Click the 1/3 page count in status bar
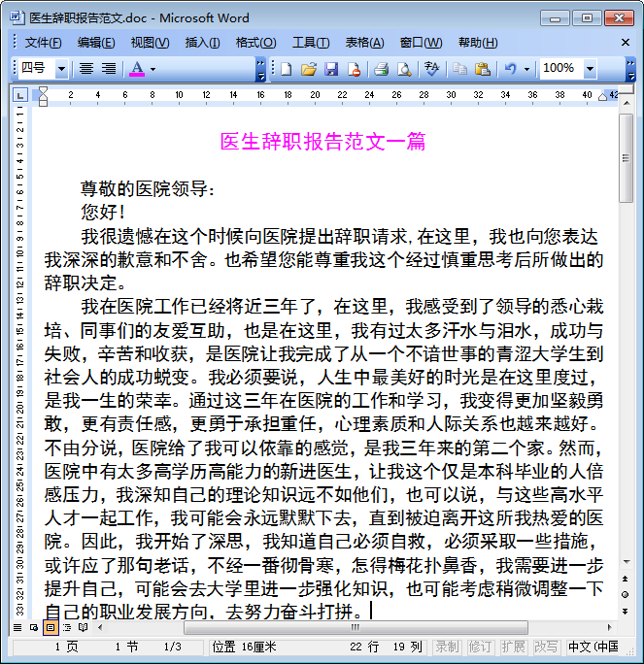Screen dimensions: 644x664 click(173, 647)
